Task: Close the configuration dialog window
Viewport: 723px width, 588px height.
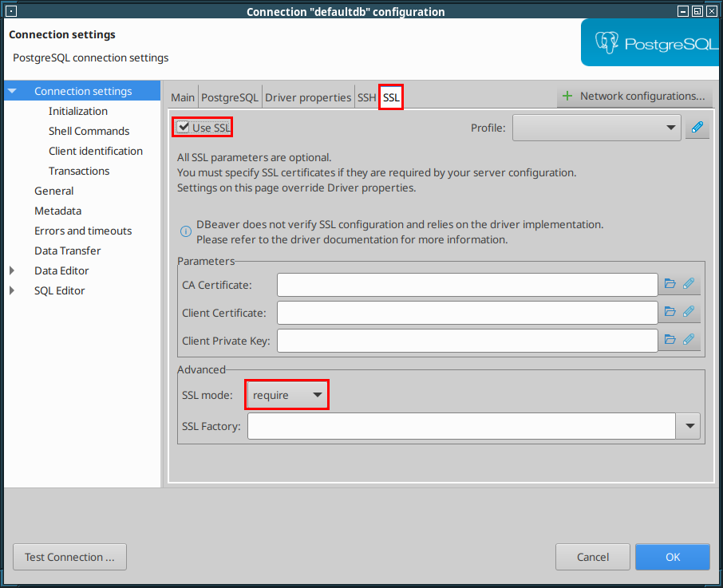Action: coord(712,11)
